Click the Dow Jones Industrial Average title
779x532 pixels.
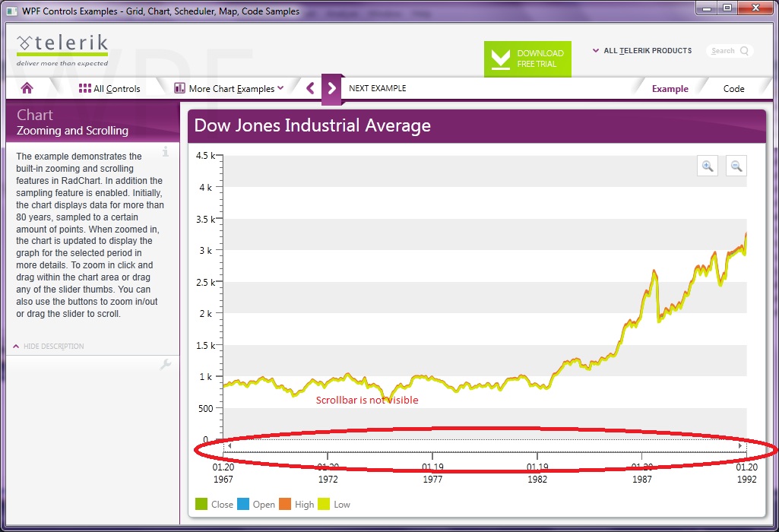tap(312, 125)
